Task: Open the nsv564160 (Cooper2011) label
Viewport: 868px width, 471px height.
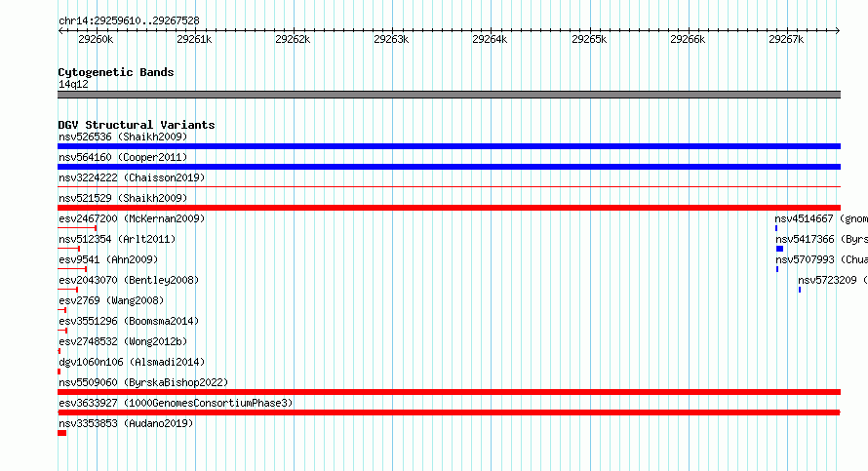Action: pyautogui.click(x=123, y=157)
